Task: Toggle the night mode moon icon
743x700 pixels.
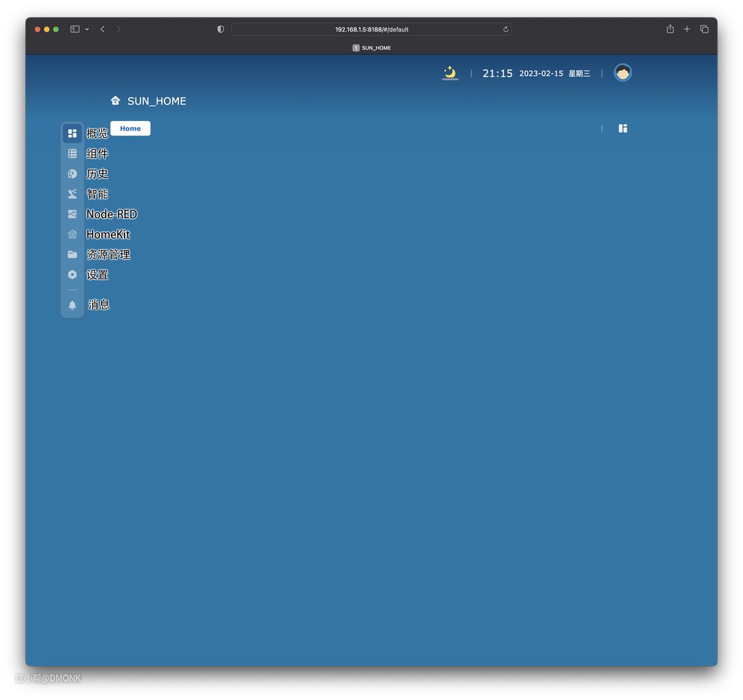Action: click(x=450, y=72)
